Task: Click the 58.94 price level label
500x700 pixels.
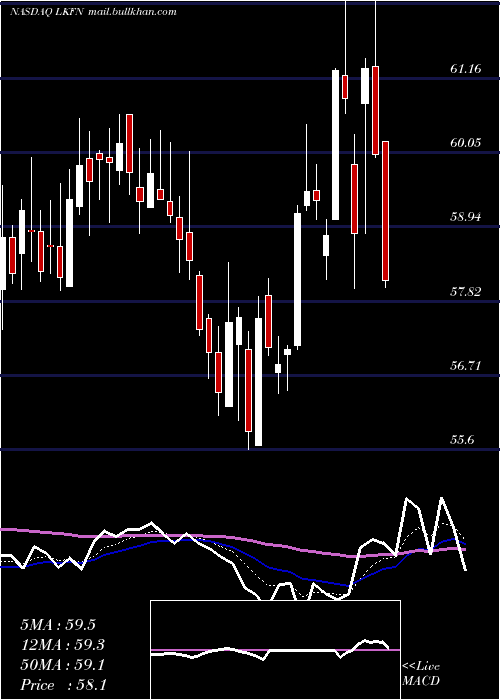Action: tap(466, 217)
